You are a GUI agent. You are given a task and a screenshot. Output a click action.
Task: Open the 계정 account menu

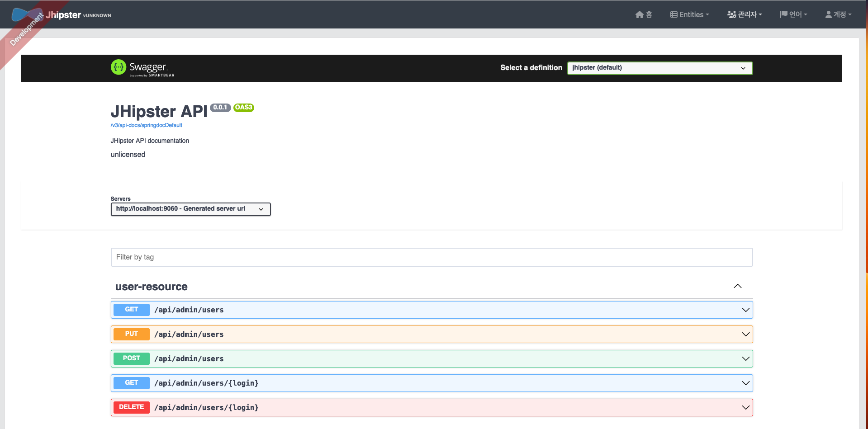coord(839,14)
